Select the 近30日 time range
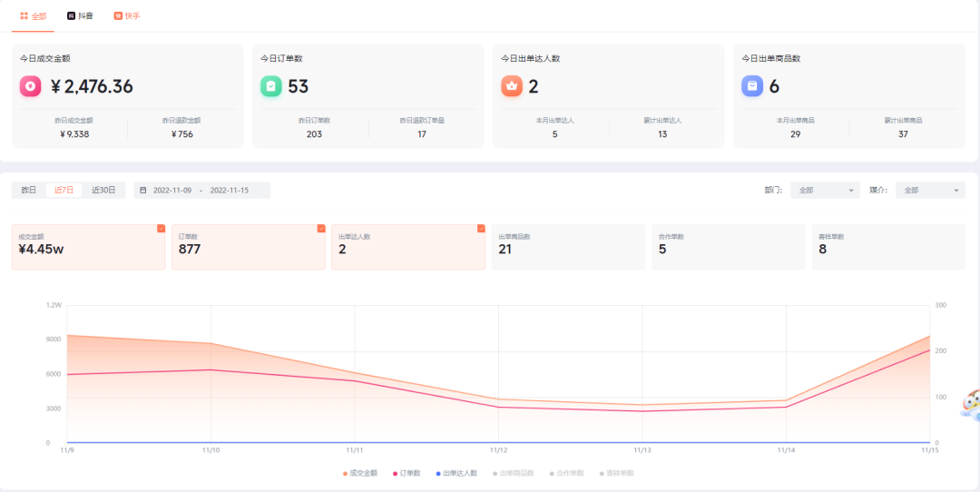The image size is (980, 492). (x=103, y=191)
